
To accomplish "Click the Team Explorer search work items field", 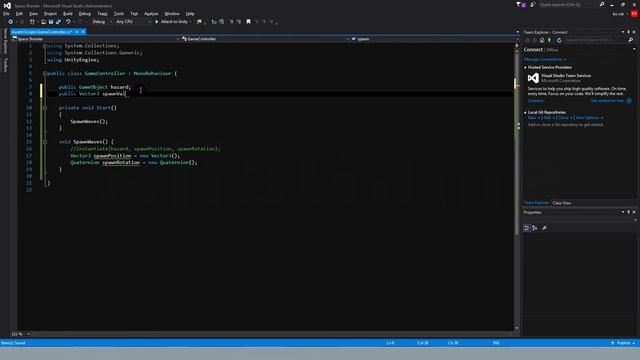I will pos(595,40).
